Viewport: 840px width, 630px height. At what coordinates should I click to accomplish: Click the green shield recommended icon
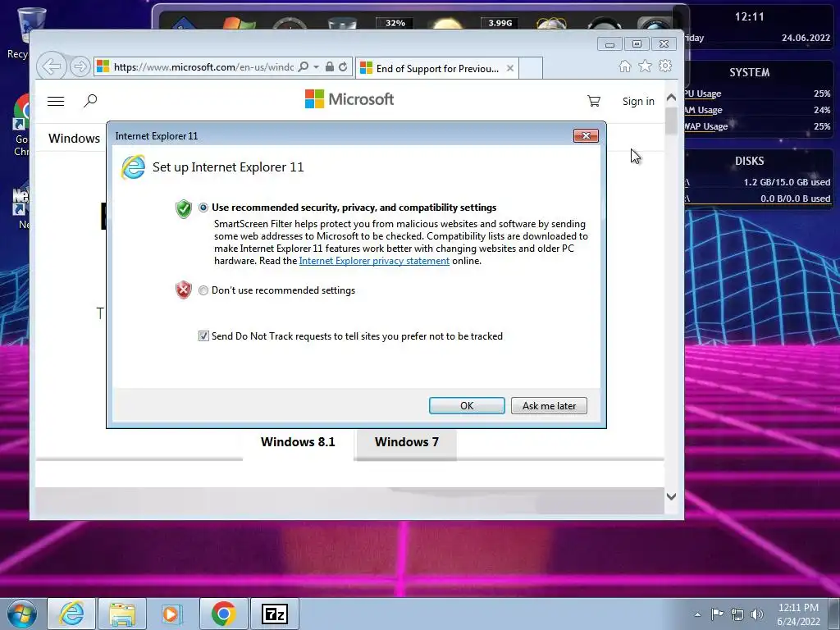pyautogui.click(x=184, y=209)
